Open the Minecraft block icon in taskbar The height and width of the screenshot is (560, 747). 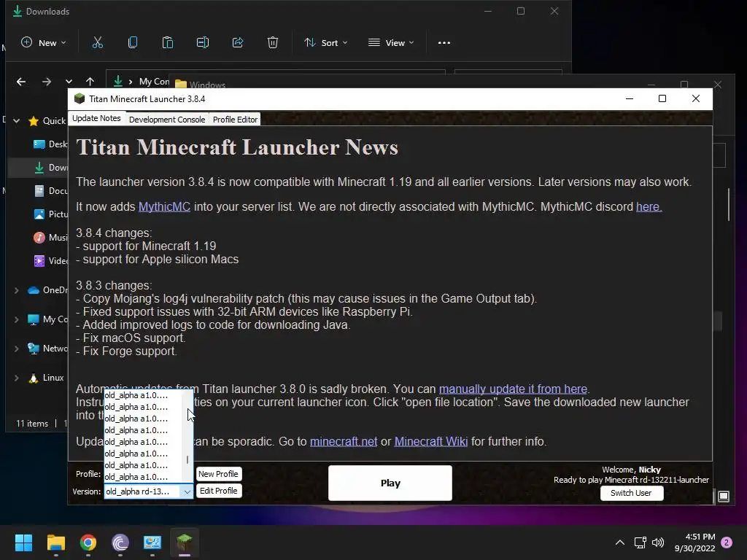pos(185,542)
